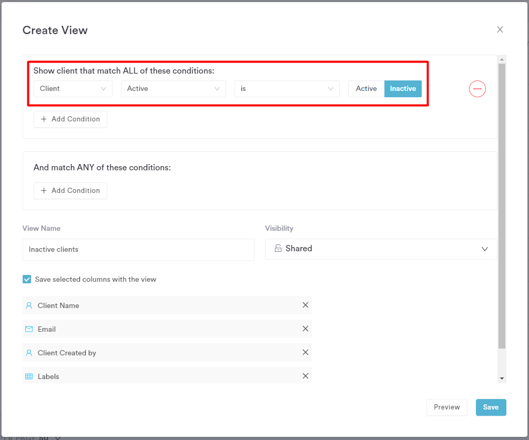Click the Preview button
The width and height of the screenshot is (529, 440).
point(447,407)
